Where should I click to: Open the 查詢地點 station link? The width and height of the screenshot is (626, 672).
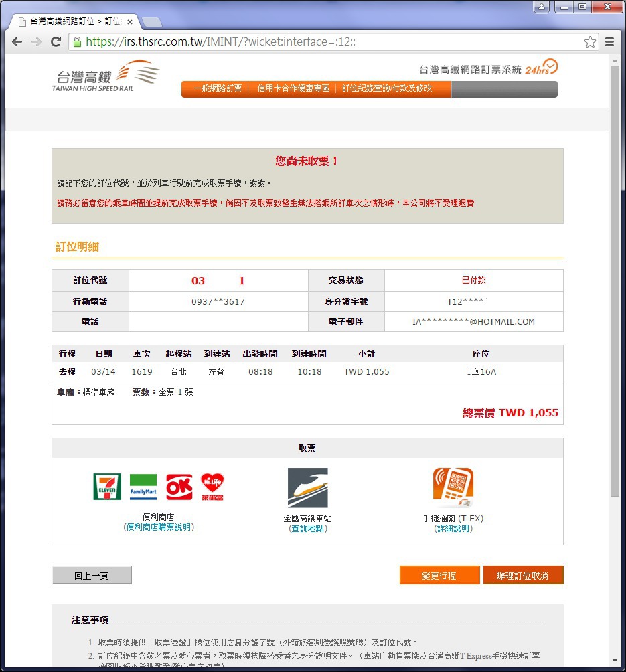coord(307,528)
